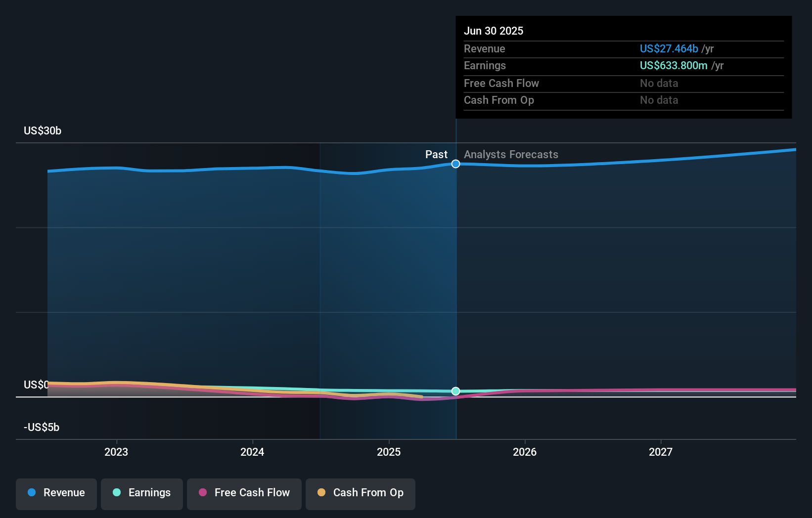The height and width of the screenshot is (518, 812).
Task: Click the Jun 30 2025 tooltip date
Action: pyautogui.click(x=494, y=31)
